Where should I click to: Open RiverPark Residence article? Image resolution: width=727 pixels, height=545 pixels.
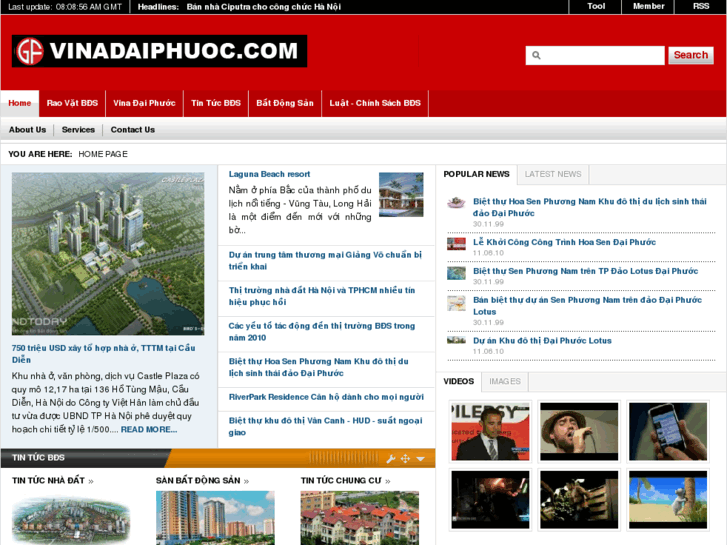coord(326,397)
